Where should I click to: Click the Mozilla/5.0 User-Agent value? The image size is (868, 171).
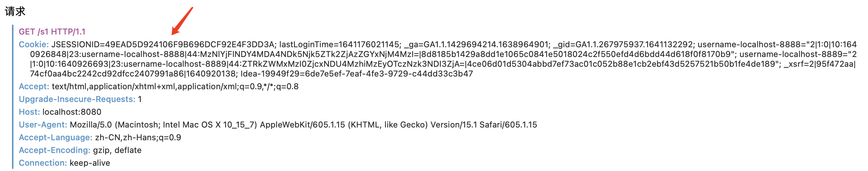[303, 125]
